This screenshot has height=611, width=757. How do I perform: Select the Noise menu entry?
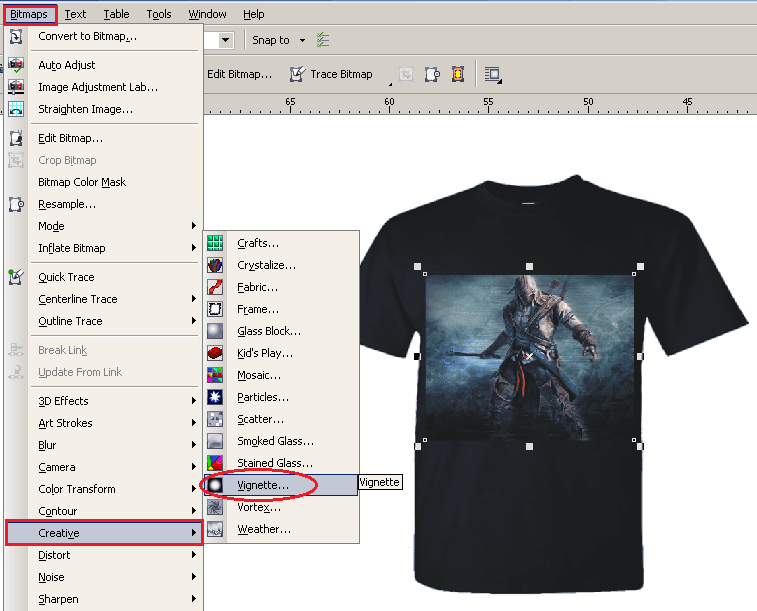104,577
